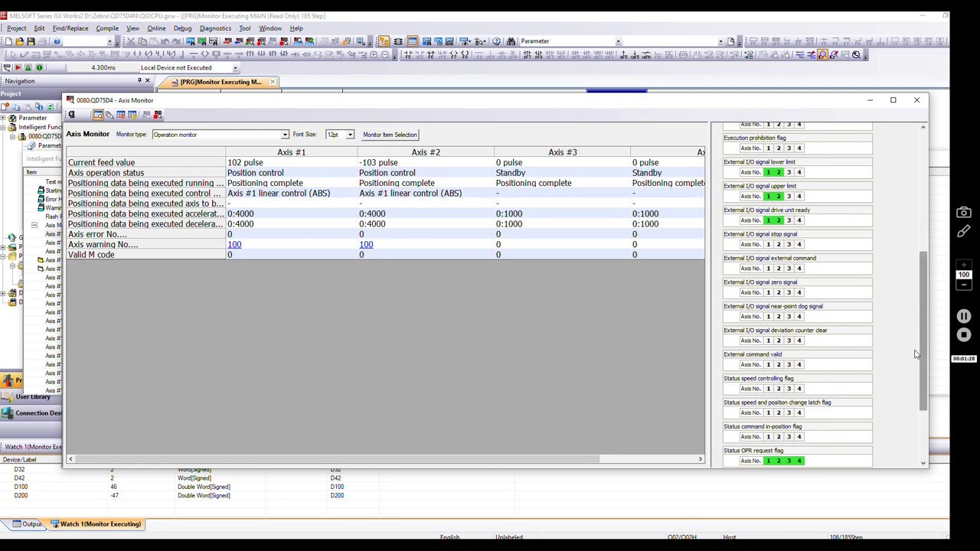Click the first icon in Axis Monitor toolbar

(72, 115)
